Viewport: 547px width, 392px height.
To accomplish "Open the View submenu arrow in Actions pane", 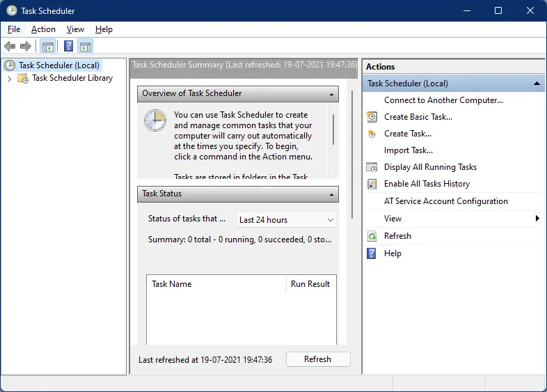I will coord(537,219).
